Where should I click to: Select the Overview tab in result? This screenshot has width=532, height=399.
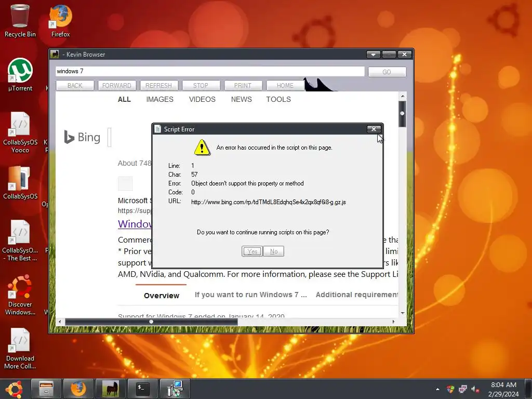pyautogui.click(x=162, y=296)
